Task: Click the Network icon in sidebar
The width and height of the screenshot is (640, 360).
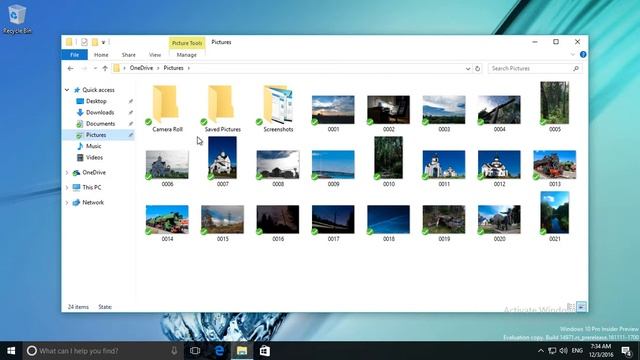Action: 76,202
